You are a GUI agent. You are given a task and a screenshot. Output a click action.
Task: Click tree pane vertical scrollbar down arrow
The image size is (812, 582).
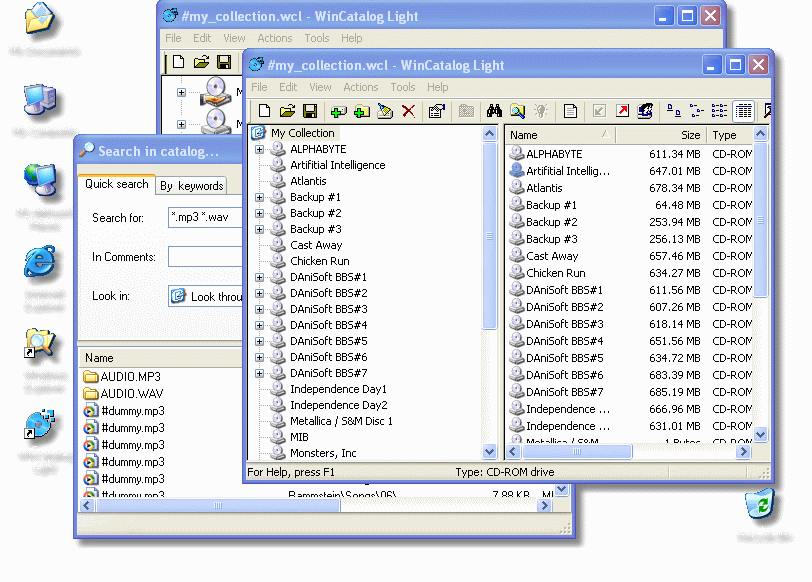tap(489, 452)
